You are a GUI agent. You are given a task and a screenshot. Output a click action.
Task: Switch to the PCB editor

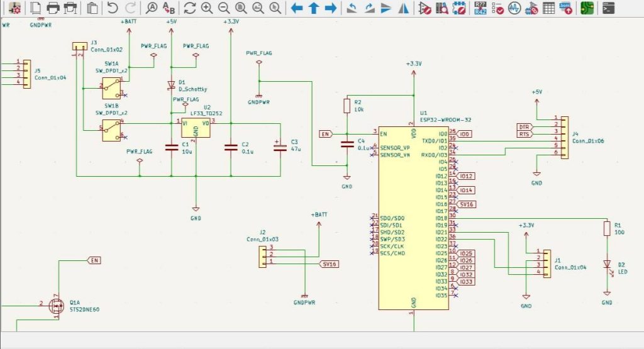pyautogui.click(x=587, y=8)
